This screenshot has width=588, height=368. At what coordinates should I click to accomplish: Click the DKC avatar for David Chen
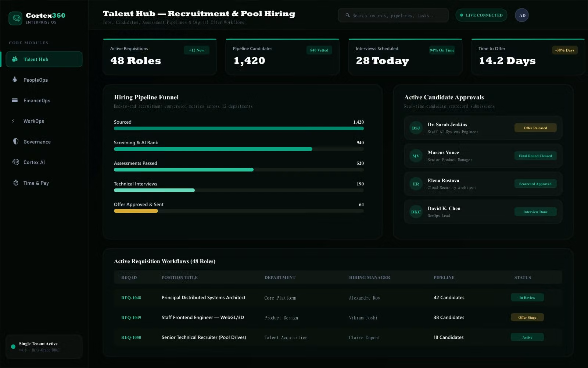(x=416, y=212)
